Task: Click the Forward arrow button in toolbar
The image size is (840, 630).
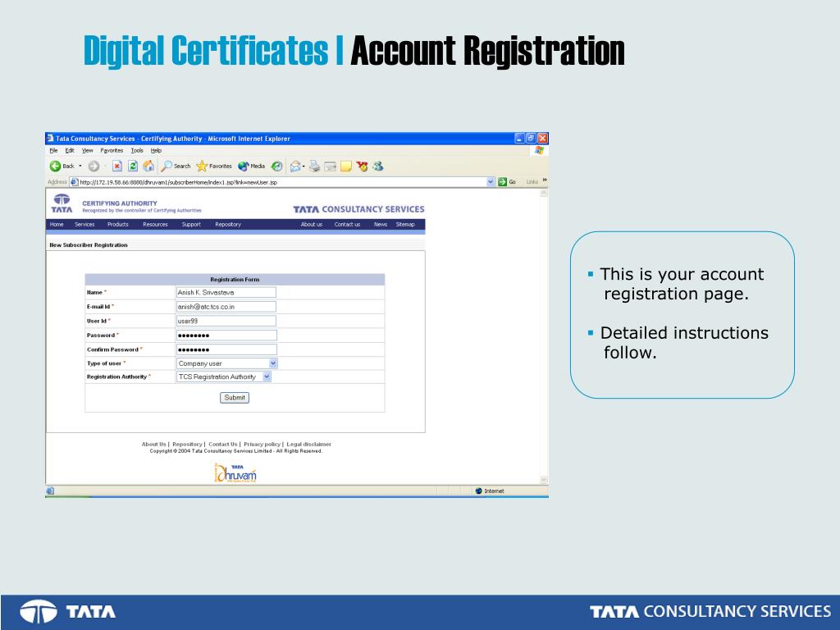Action: coord(94,166)
